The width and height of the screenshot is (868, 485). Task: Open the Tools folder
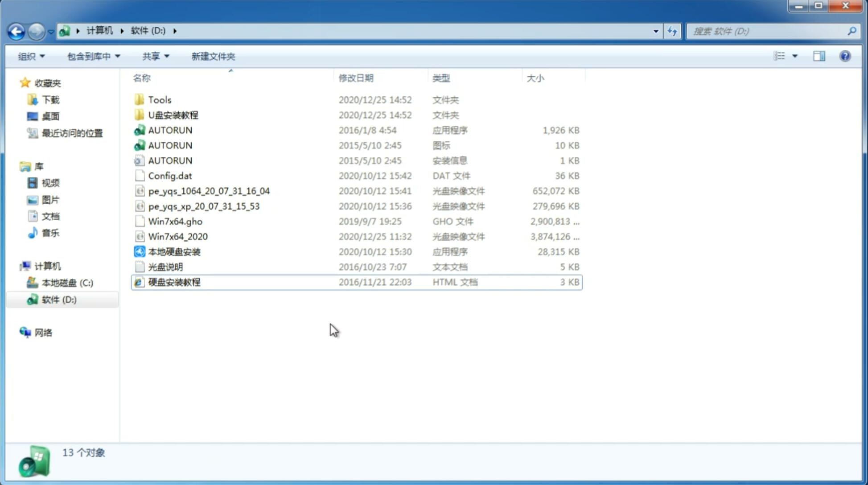pyautogui.click(x=159, y=99)
